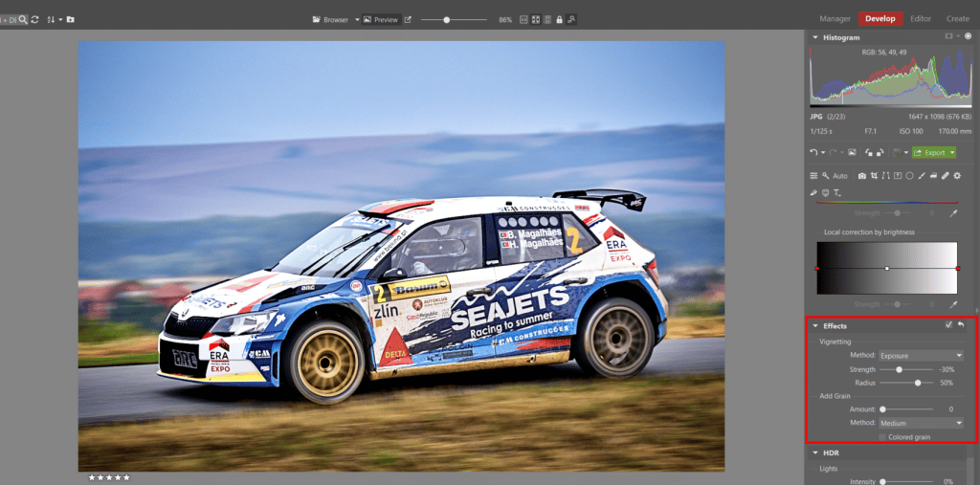This screenshot has height=485, width=980.
Task: Show original image comparison icon
Action: point(852,152)
